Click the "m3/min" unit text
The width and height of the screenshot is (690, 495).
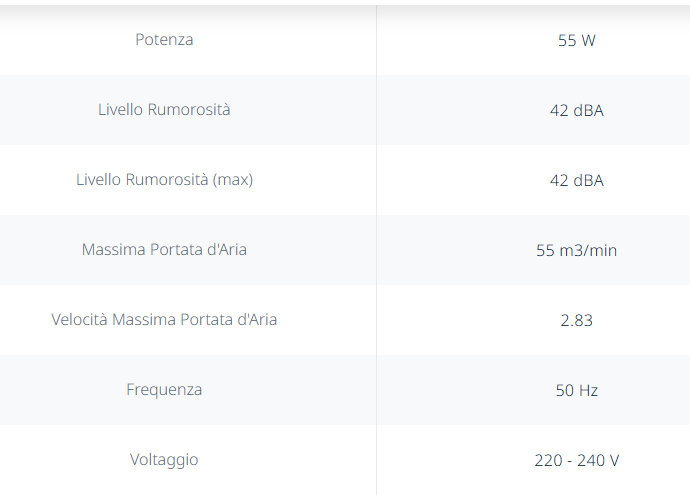588,251
